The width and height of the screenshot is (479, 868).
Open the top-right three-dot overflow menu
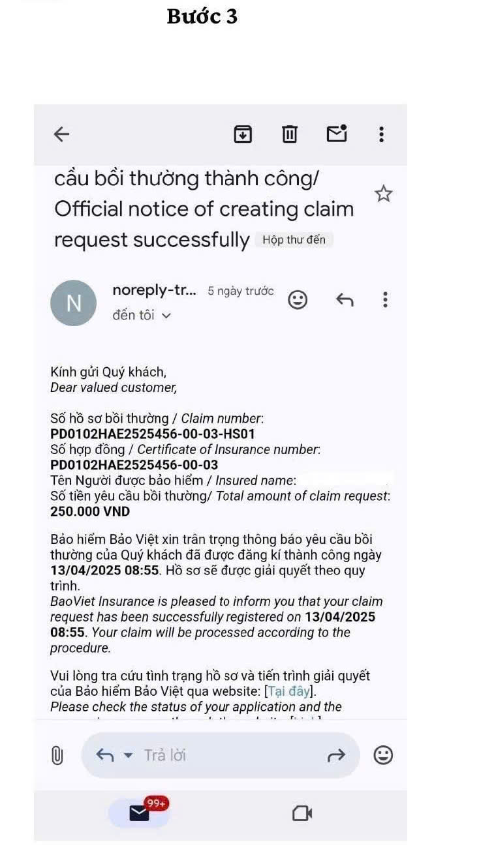click(x=382, y=134)
